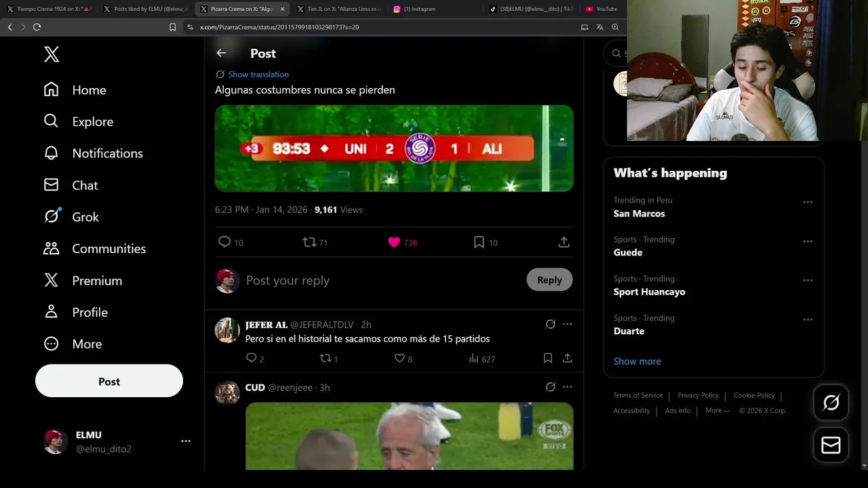The width and height of the screenshot is (868, 488).
Task: Click the JEFER AL username link
Action: pyautogui.click(x=266, y=325)
